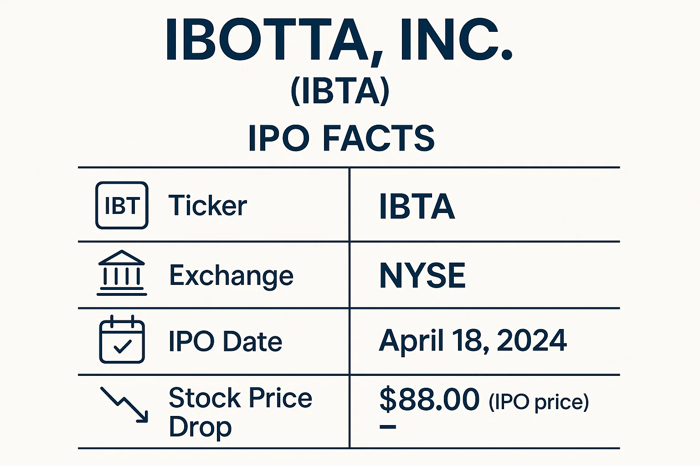This screenshot has width=700, height=466.
Task: Click the Exchange row label
Action: 231,274
